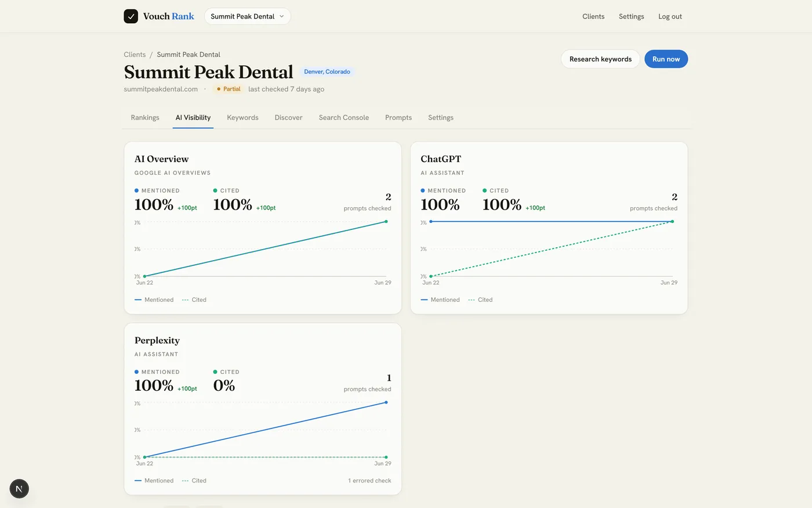This screenshot has height=508, width=812.
Task: Open the Prompts tab
Action: tap(398, 117)
